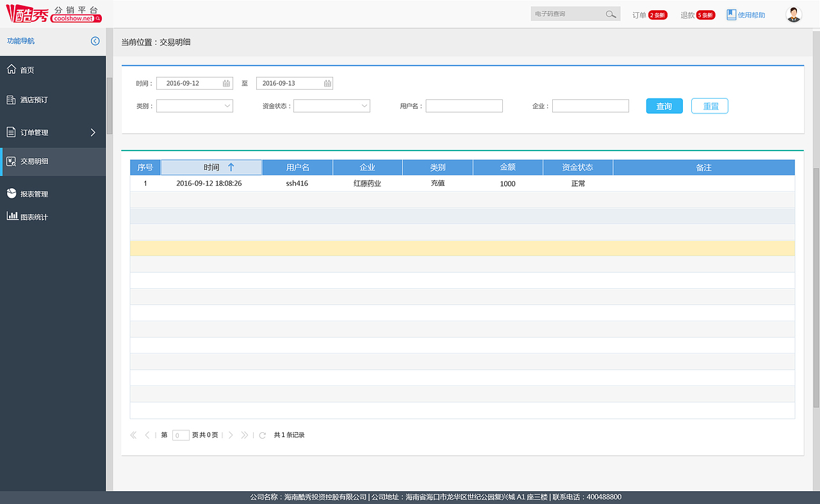Select the 交易明细 transaction details icon

coord(10,161)
